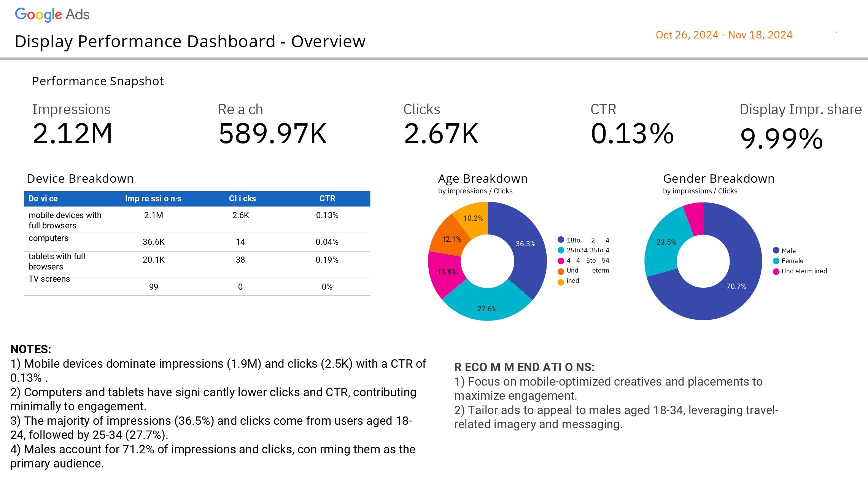
Task: Click the Clicks column header in the table
Action: point(242,199)
